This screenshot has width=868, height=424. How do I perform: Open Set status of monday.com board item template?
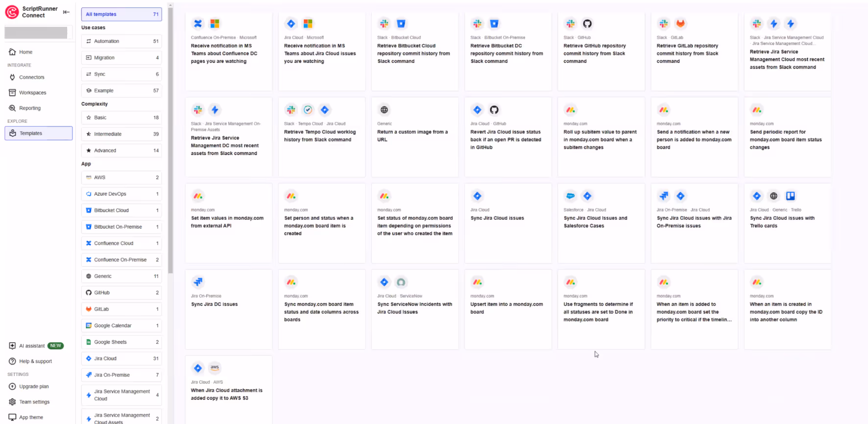[415, 223]
